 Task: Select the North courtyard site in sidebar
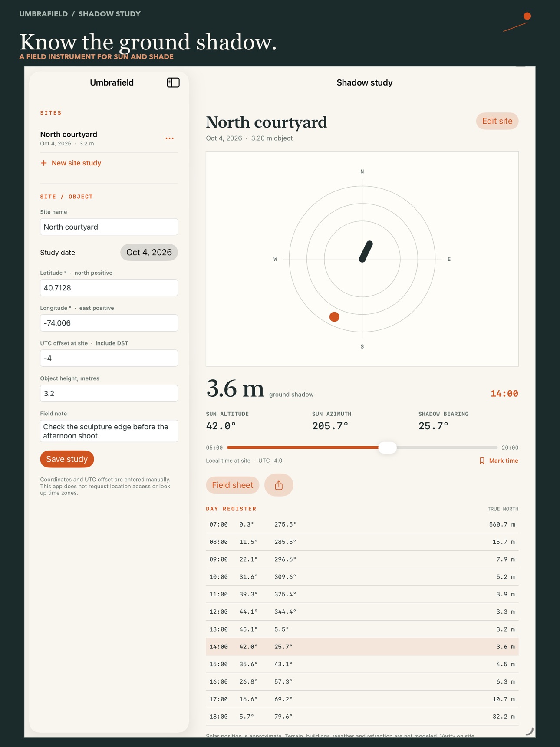(x=100, y=138)
